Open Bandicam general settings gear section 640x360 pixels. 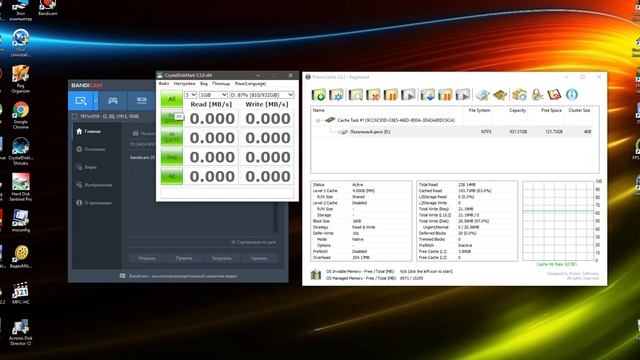point(91,149)
